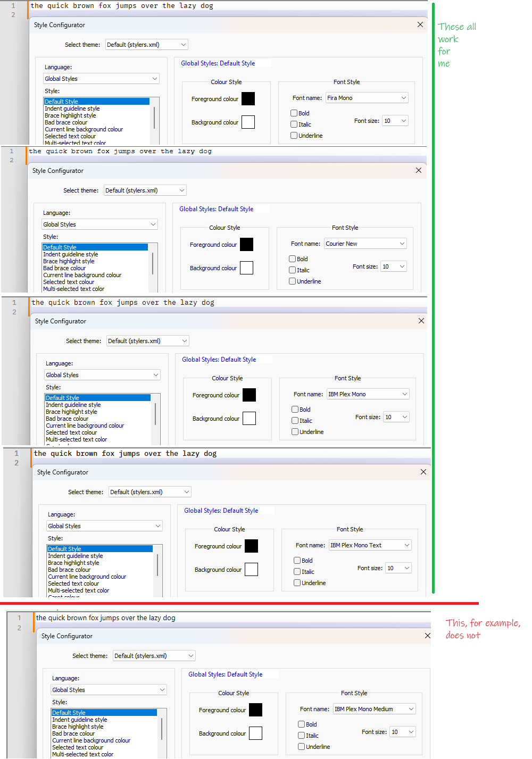This screenshot has width=532, height=759.
Task: Enable Bold under the Fira Mono font
Action: (x=294, y=113)
